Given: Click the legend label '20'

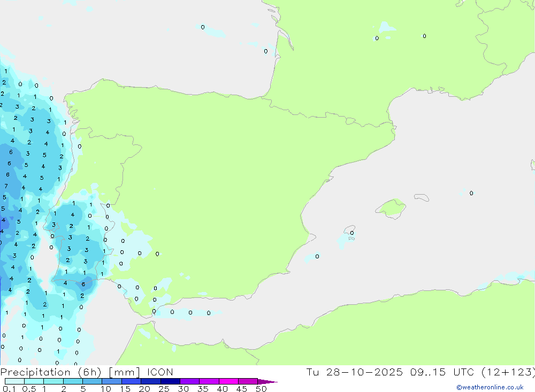Looking at the screenshot, I should 144,389.
